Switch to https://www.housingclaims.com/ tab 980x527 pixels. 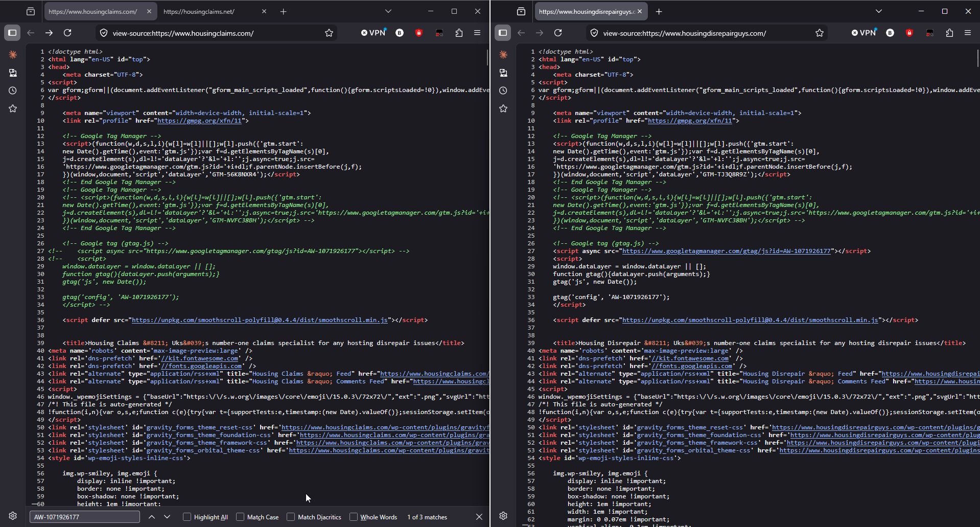pyautogui.click(x=93, y=11)
